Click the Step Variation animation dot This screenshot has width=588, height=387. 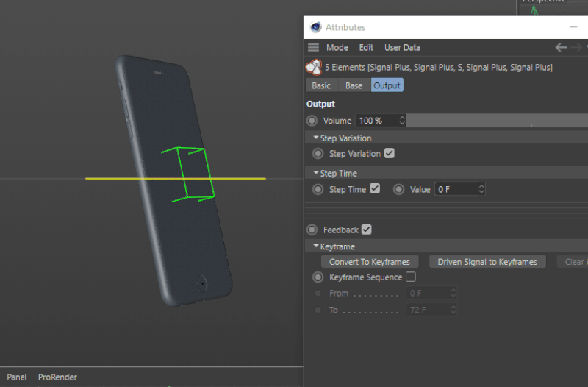[x=318, y=154]
